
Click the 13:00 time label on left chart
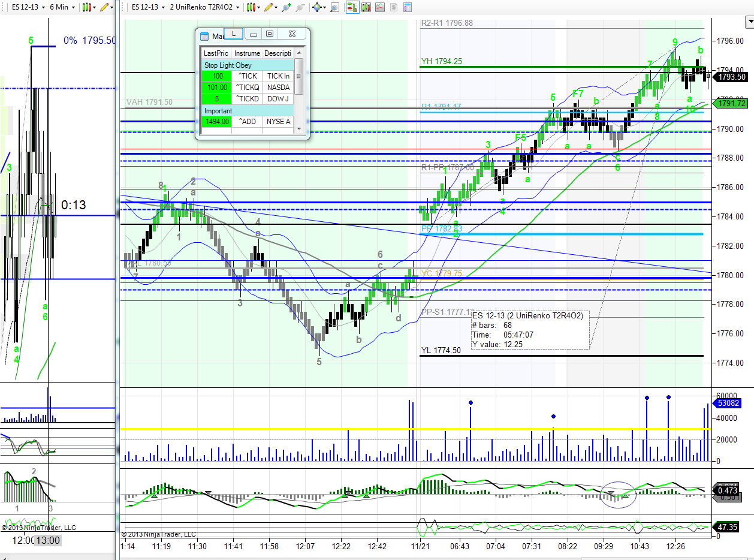[47, 540]
